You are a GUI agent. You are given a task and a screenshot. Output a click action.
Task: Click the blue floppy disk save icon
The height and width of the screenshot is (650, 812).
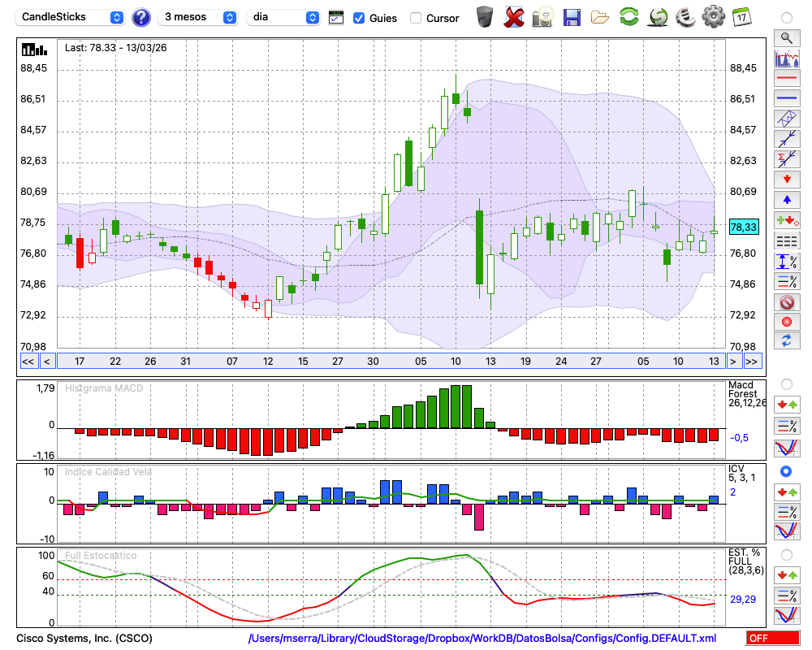(x=572, y=17)
